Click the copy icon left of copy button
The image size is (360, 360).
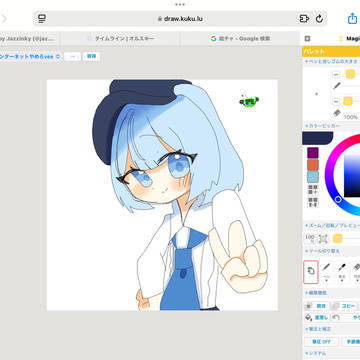click(336, 306)
